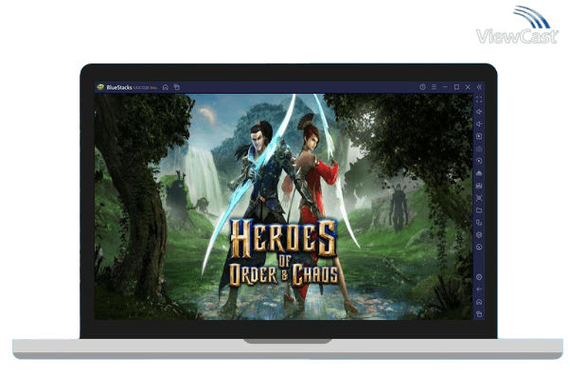Click the Install APK icon in the sidebar

(x=479, y=173)
